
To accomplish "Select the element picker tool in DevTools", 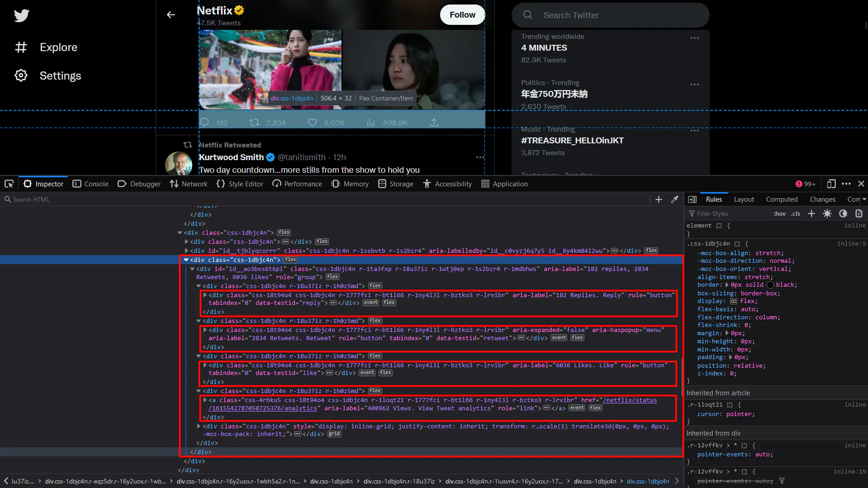I will click(x=9, y=184).
